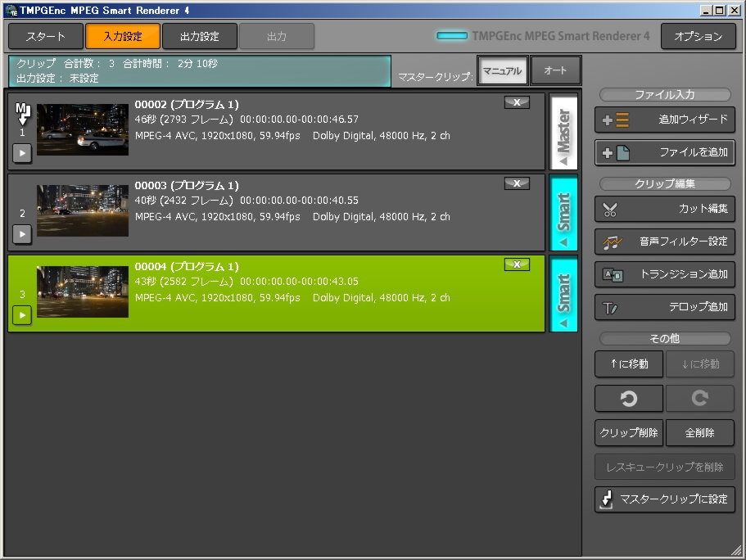Play preview of clip 00003
The height and width of the screenshot is (560, 746).
[22, 234]
